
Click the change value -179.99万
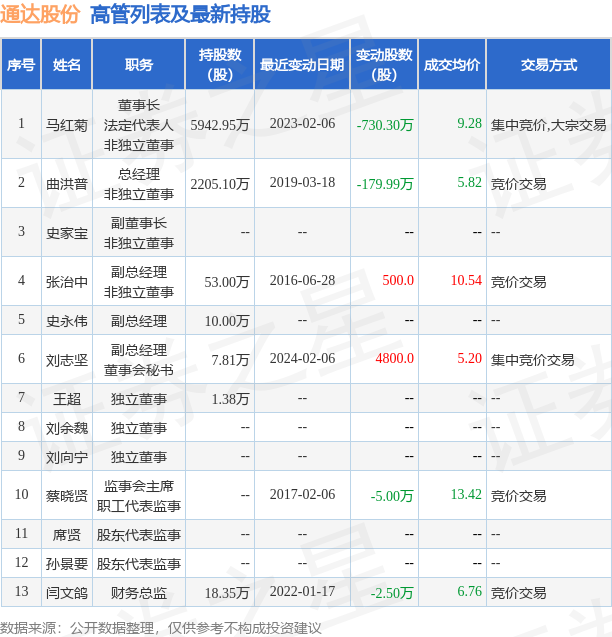point(385,184)
